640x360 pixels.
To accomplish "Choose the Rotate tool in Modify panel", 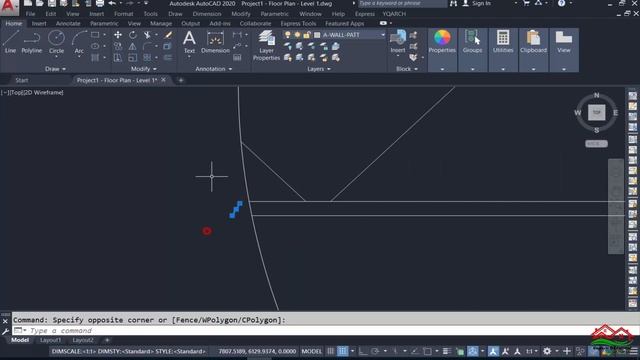I will pos(133,35).
